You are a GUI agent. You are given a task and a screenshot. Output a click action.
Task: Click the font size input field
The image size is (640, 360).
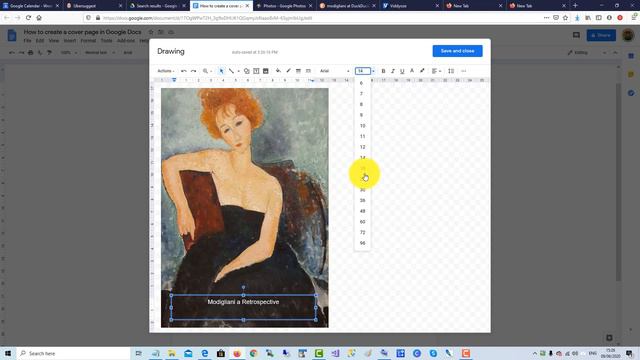click(x=362, y=71)
